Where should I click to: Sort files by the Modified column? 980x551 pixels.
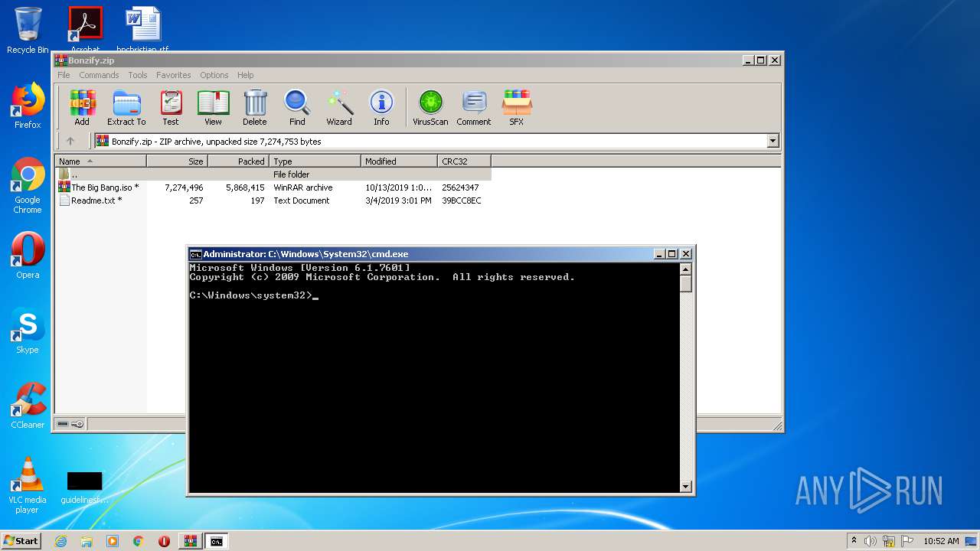click(399, 161)
